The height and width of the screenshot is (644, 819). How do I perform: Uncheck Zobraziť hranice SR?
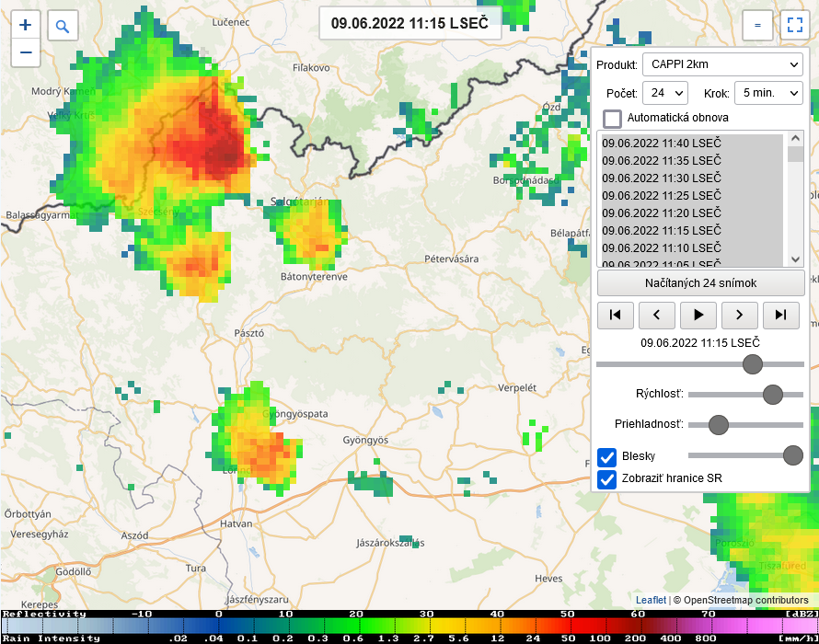click(607, 479)
